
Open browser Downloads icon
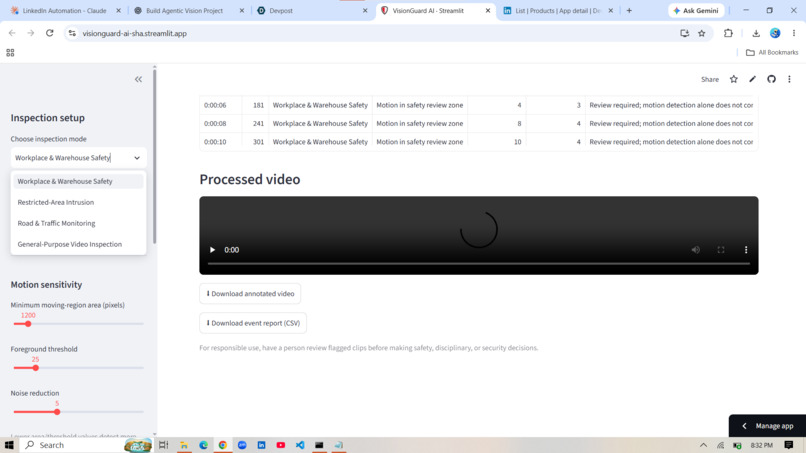pos(756,33)
